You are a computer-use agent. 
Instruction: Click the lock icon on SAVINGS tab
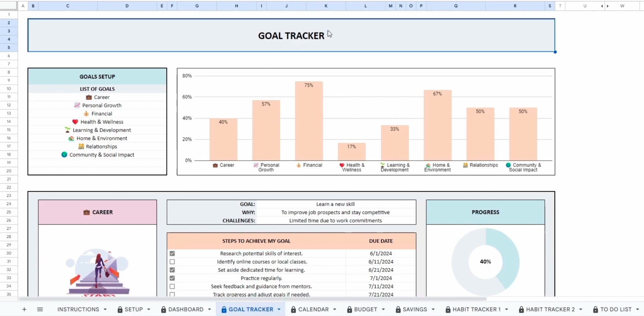398,309
